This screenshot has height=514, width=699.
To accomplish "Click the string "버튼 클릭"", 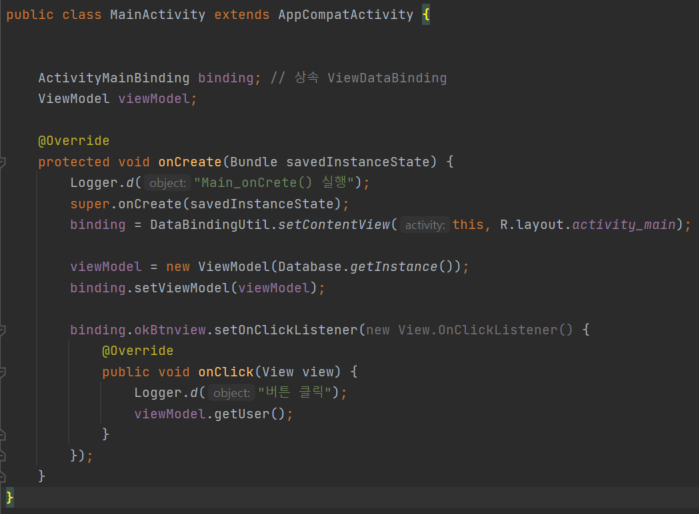I will [x=295, y=392].
